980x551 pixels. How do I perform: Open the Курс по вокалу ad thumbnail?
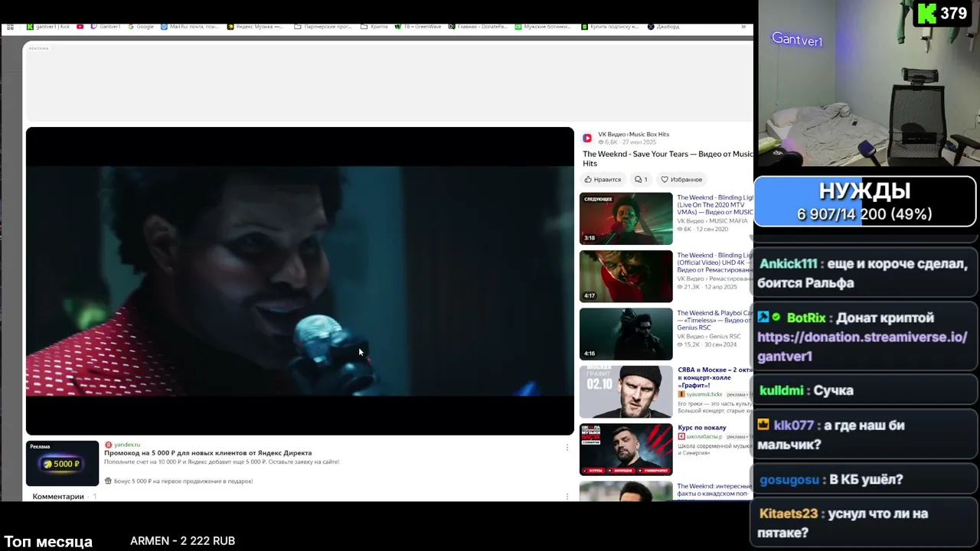click(626, 449)
